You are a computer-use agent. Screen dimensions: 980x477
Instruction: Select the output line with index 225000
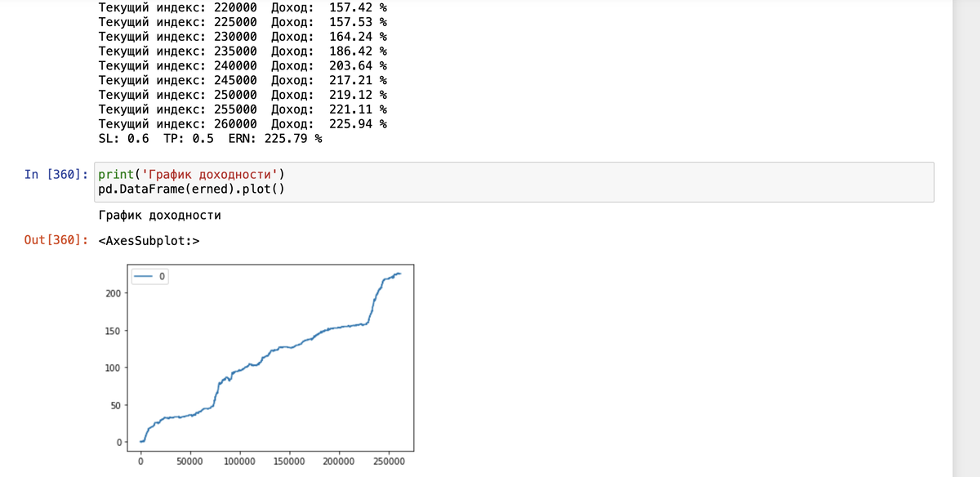(243, 22)
